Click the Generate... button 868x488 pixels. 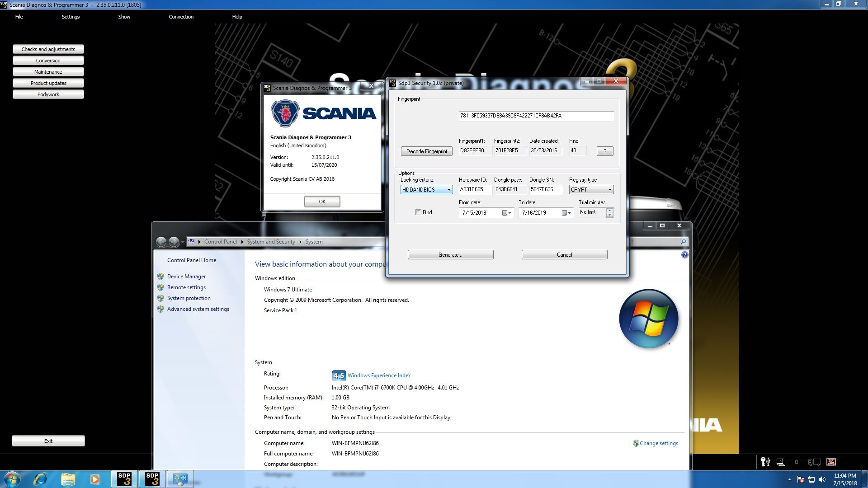click(450, 255)
